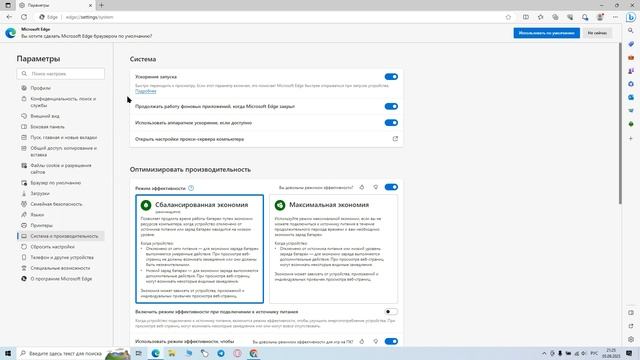Open Windows Start menu
640x360 pixels.
[x=8, y=353]
